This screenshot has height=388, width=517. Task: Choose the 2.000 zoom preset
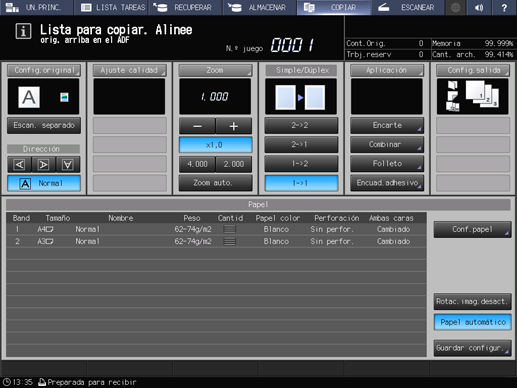click(234, 164)
